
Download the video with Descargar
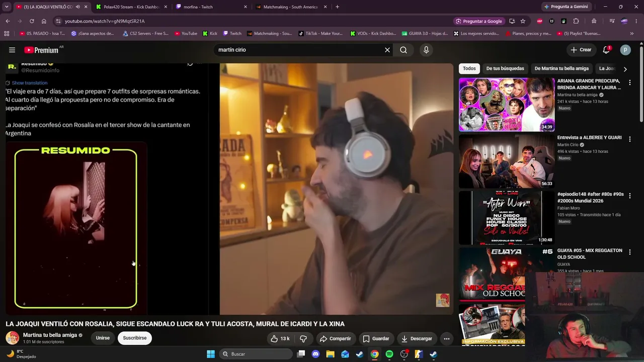tap(417, 338)
